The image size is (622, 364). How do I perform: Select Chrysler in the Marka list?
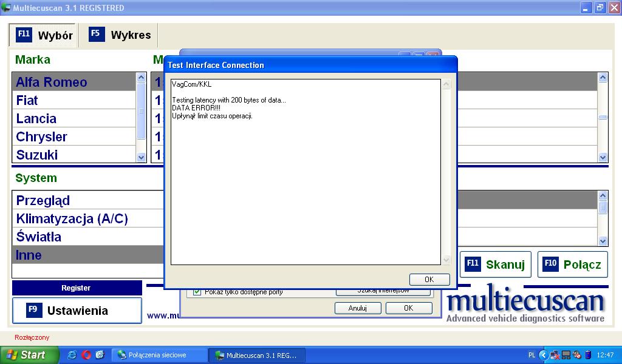point(74,136)
